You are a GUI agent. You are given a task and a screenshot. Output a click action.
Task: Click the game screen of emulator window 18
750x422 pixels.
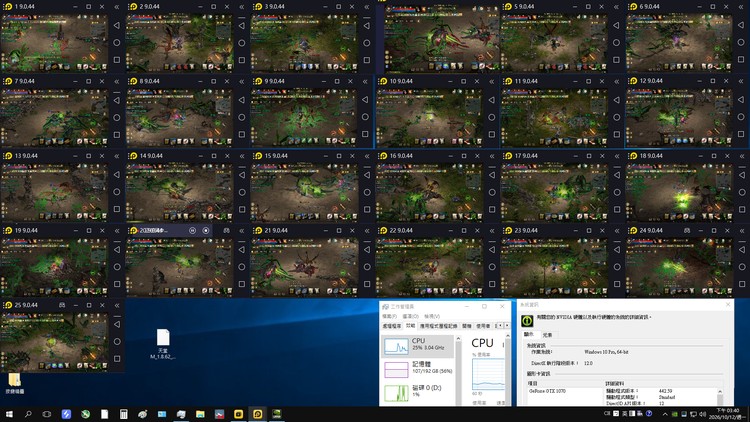pyautogui.click(x=679, y=191)
